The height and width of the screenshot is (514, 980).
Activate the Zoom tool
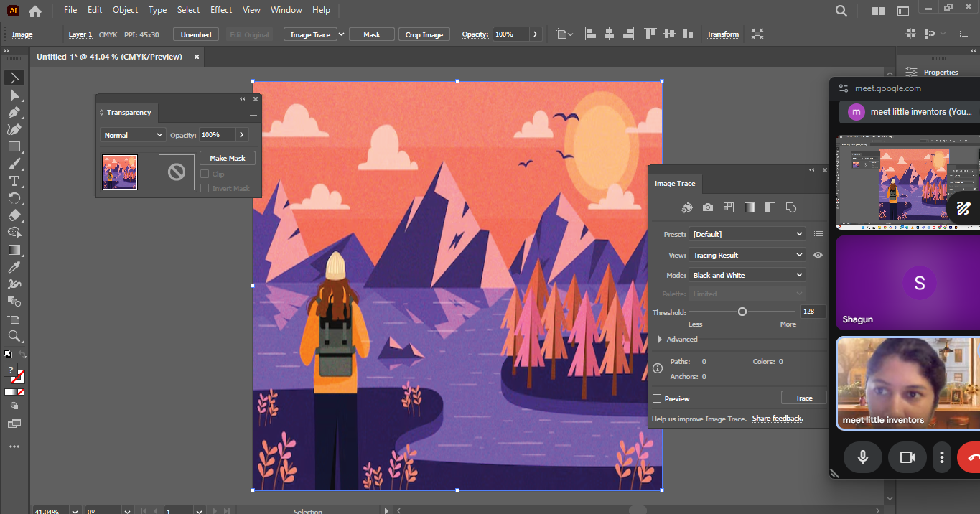(x=14, y=336)
